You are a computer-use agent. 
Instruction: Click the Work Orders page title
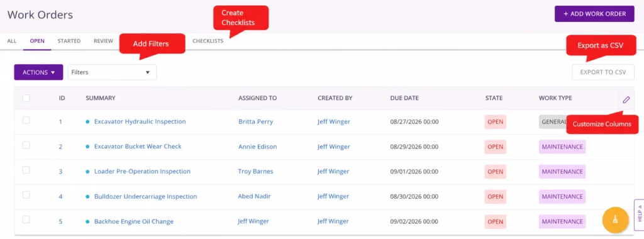pos(40,15)
